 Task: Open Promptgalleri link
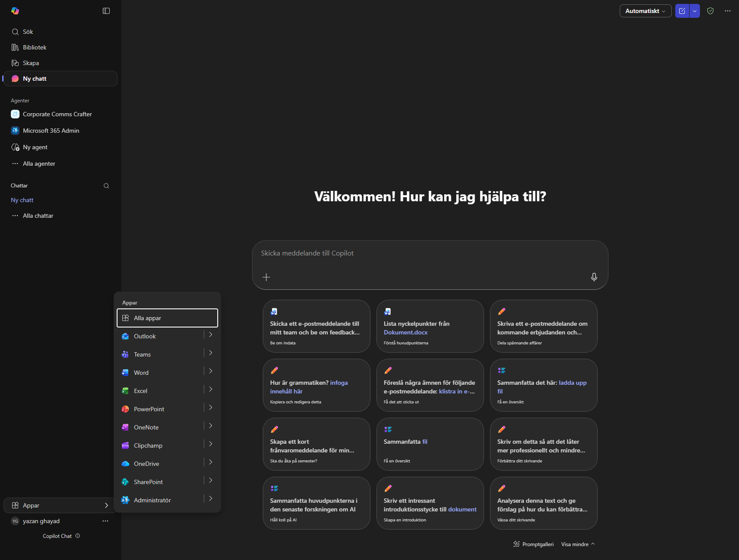pyautogui.click(x=533, y=544)
